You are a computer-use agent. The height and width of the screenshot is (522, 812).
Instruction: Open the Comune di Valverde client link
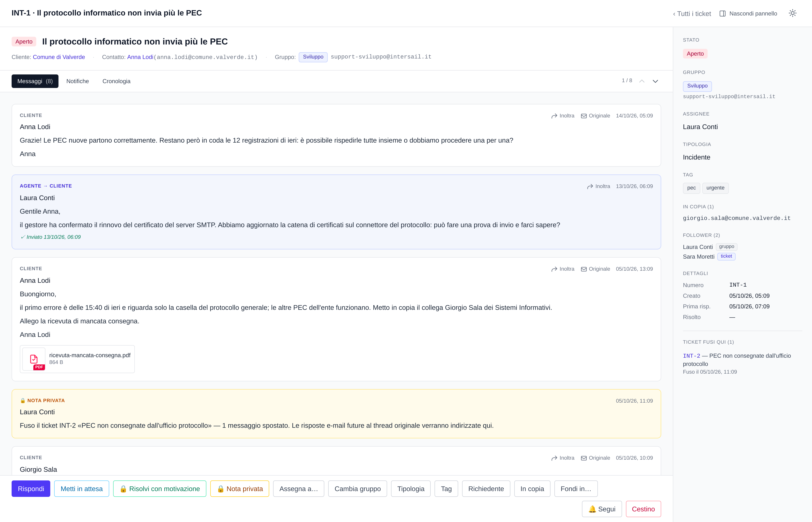[59, 57]
